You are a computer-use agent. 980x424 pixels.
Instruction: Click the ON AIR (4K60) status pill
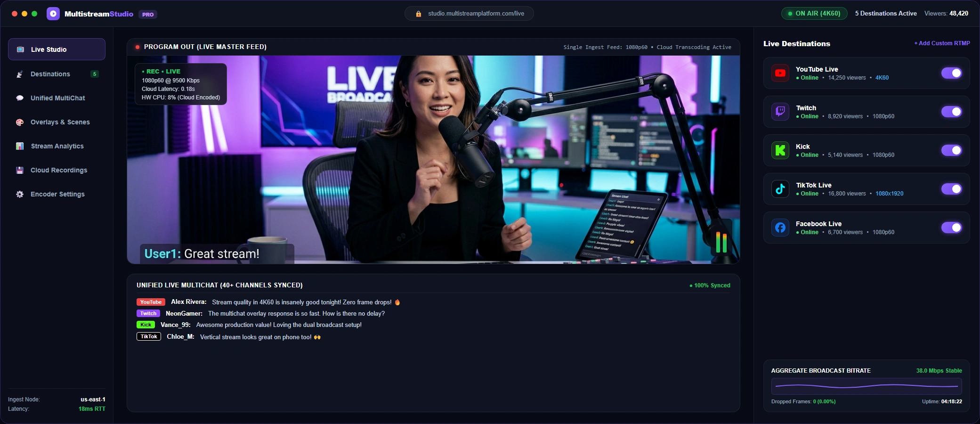[x=814, y=14]
